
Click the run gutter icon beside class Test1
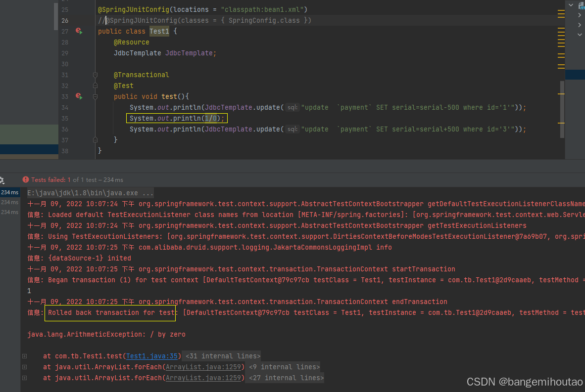pos(79,31)
